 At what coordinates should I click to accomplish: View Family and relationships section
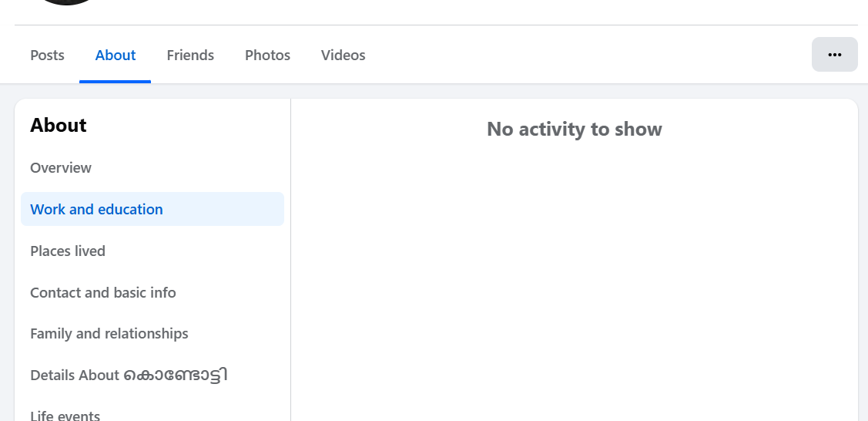click(x=109, y=334)
